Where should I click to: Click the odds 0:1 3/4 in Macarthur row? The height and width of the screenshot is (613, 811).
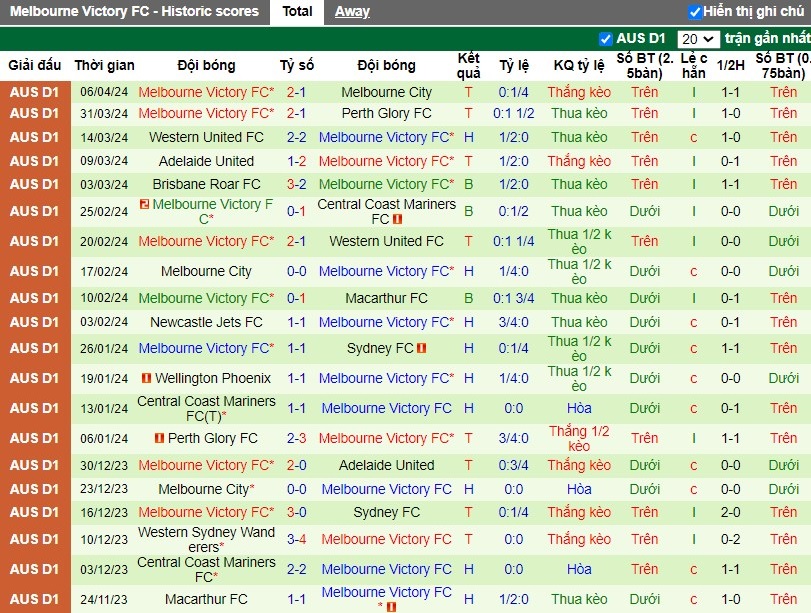[x=514, y=298]
